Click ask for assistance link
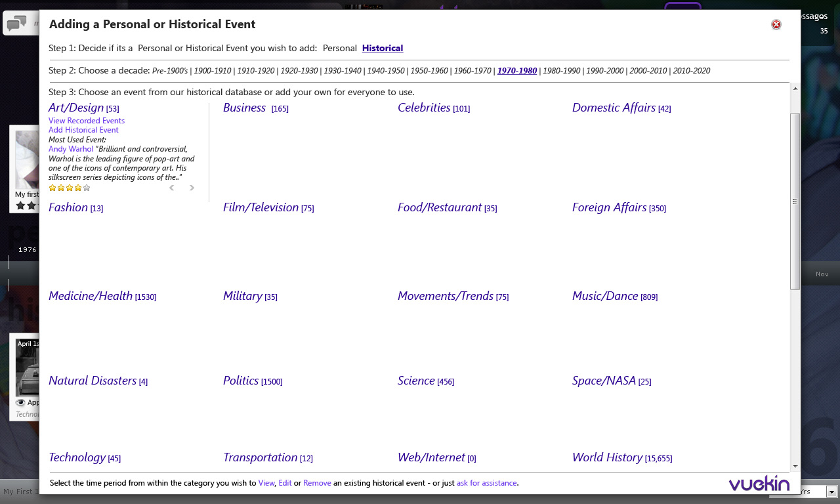The width and height of the screenshot is (840, 504). pyautogui.click(x=487, y=483)
